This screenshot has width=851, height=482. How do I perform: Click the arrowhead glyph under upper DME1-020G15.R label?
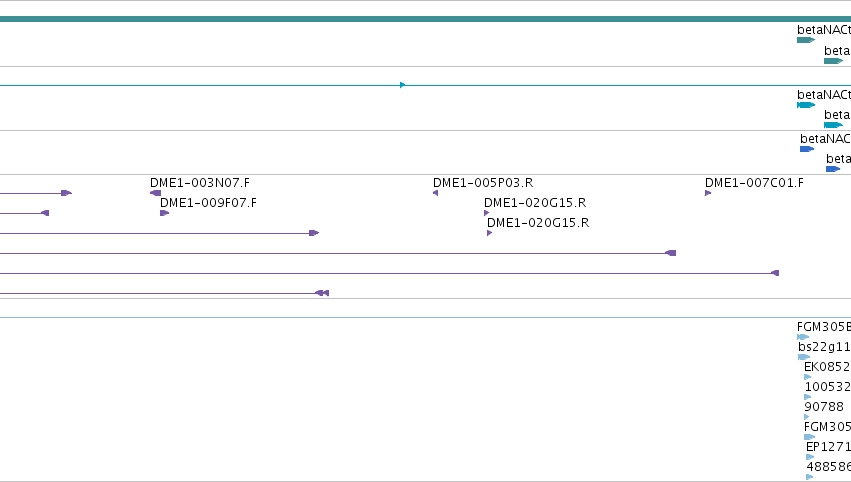[486, 213]
